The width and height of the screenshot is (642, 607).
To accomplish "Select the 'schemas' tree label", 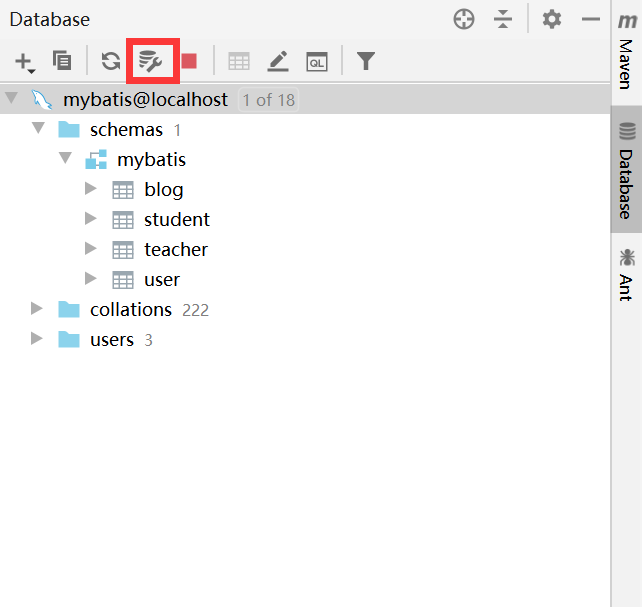I will coord(126,130).
